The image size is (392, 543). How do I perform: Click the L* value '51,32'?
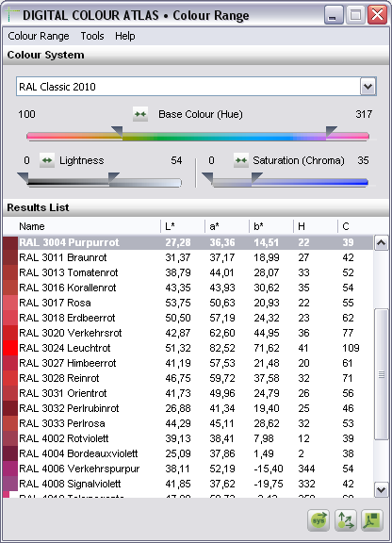178,348
